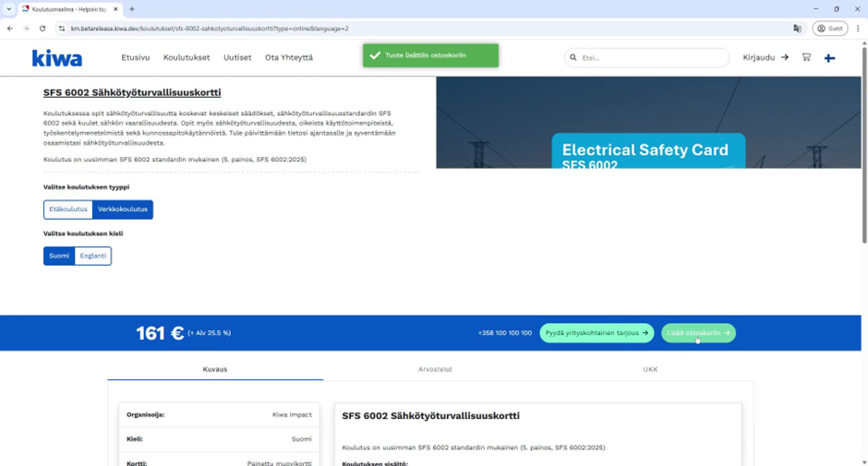This screenshot has width=868, height=466.
Task: Switch to the Arvostelut tab
Action: [x=435, y=369]
